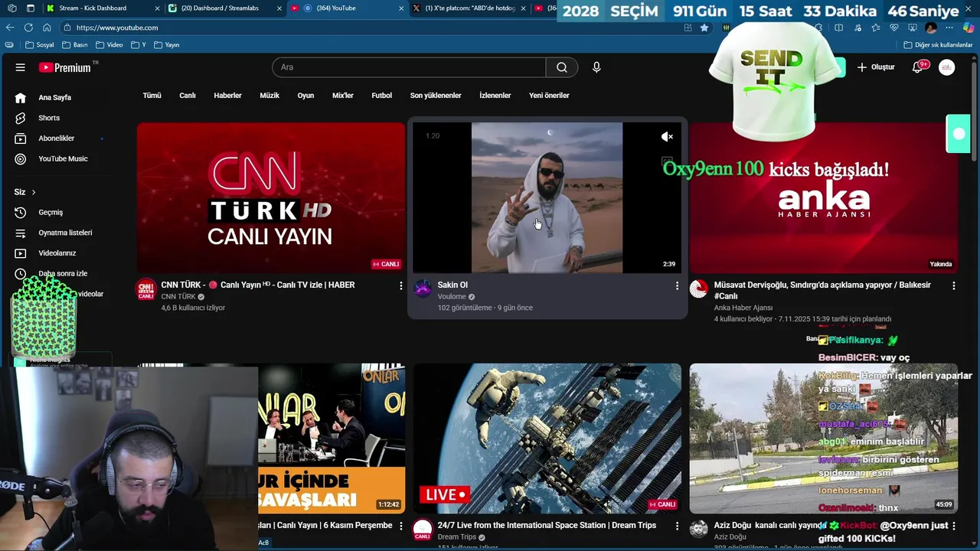Select the Futbol filter chip
The width and height of the screenshot is (980, 551).
point(381,96)
